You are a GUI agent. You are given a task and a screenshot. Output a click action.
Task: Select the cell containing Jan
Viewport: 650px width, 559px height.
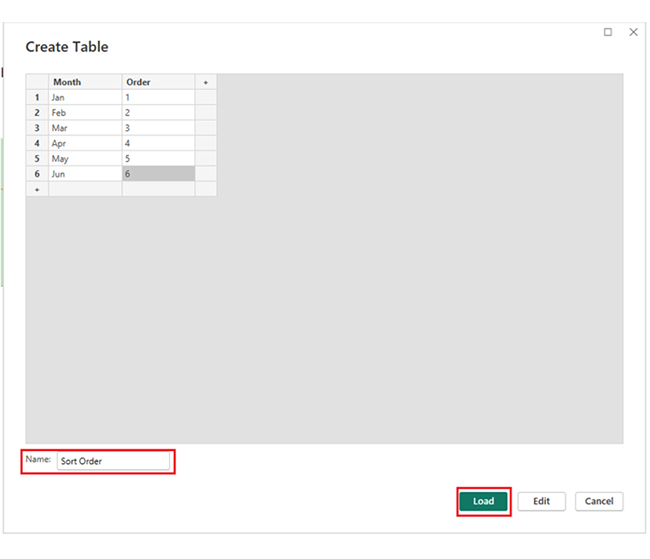point(85,98)
